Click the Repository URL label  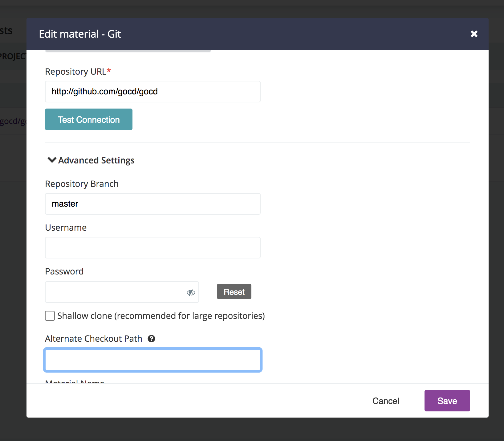coord(78,72)
